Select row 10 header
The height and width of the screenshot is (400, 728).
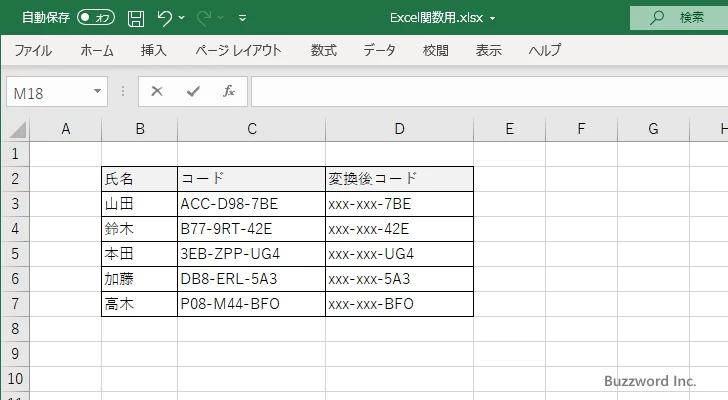15,379
